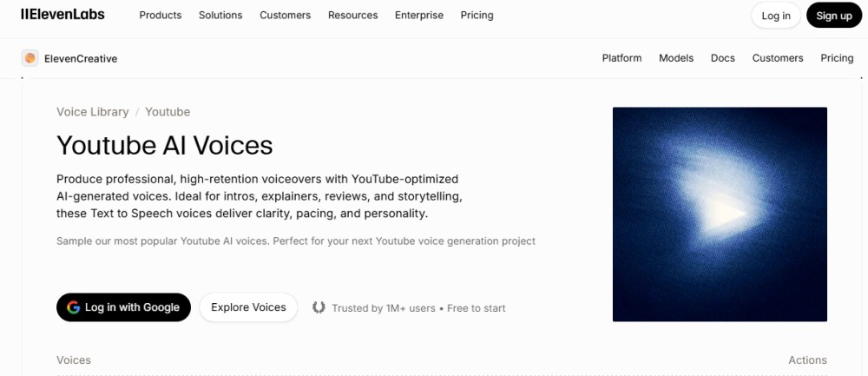The width and height of the screenshot is (868, 376).
Task: Open the top-bar Customers menu
Action: [285, 16]
